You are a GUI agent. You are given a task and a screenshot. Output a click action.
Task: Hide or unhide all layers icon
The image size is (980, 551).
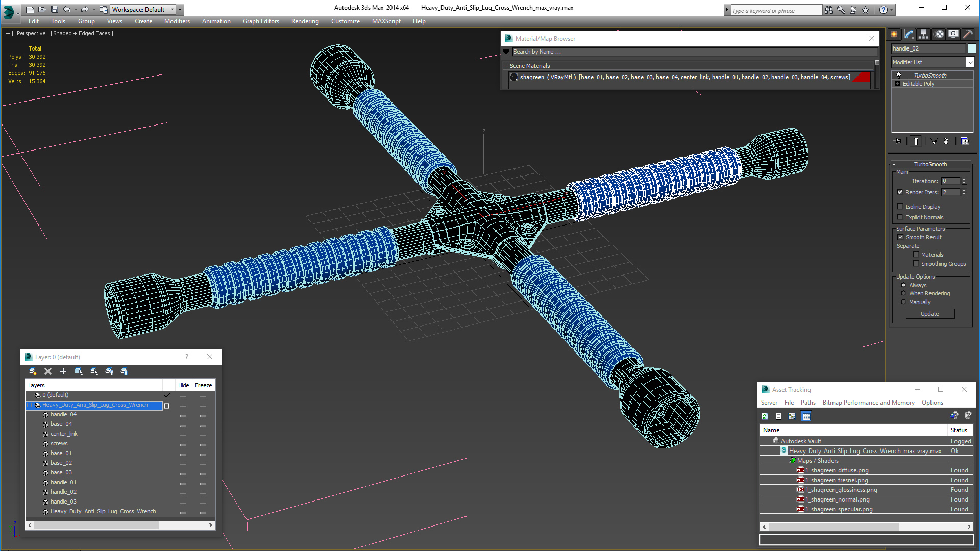click(x=109, y=371)
